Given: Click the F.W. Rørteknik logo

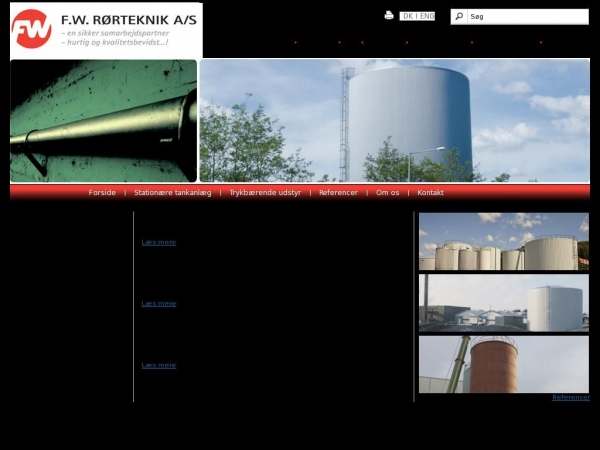Looking at the screenshot, I should 104,30.
